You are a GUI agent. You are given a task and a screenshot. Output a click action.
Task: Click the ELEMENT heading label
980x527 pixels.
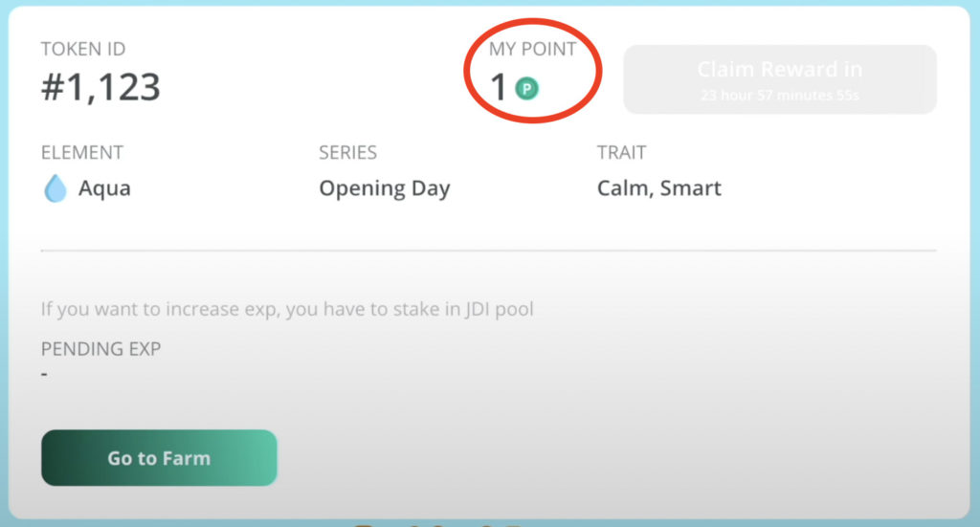pos(82,152)
